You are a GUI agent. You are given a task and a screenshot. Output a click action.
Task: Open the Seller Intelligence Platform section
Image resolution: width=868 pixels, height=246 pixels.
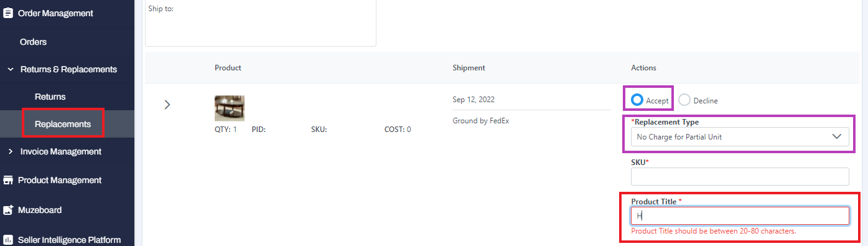click(x=69, y=240)
